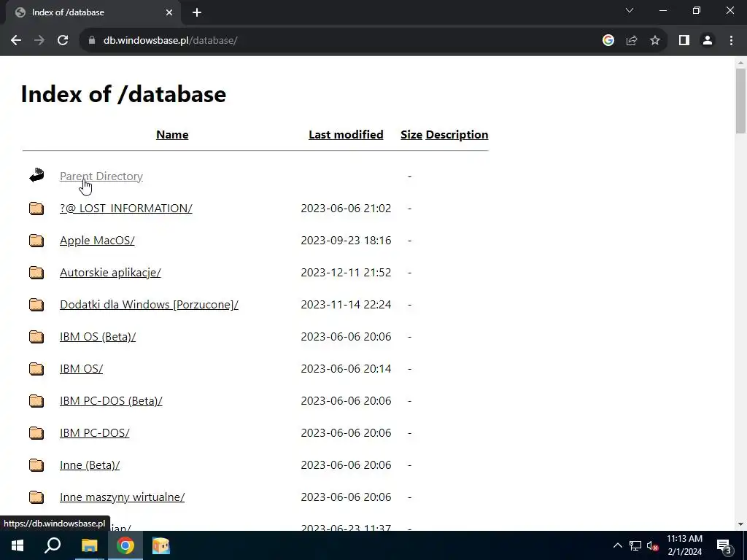Click date 2023-12-11 21:52 for Autorskie aplikacje
Viewport: 747px width, 560px height.
[x=346, y=273]
